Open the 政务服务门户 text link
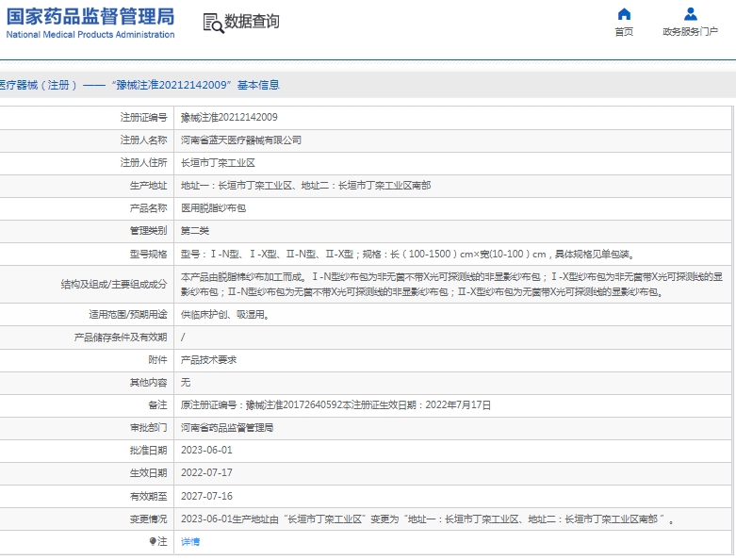736x560 pixels. pyautogui.click(x=690, y=32)
